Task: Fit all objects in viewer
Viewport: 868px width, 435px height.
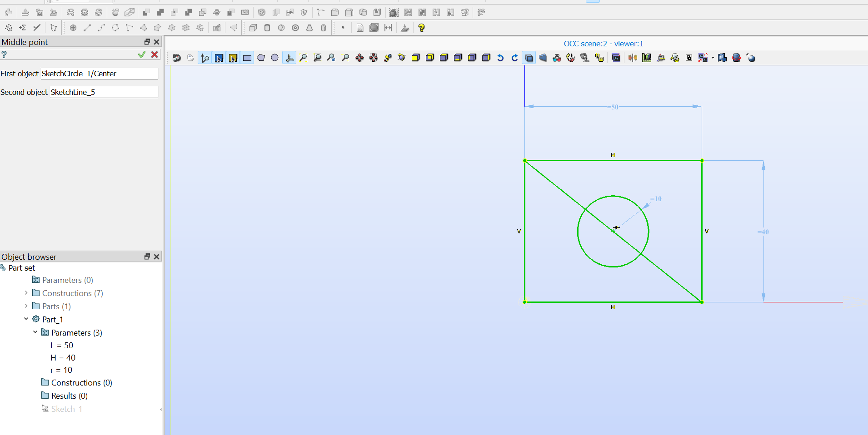Action: (303, 58)
